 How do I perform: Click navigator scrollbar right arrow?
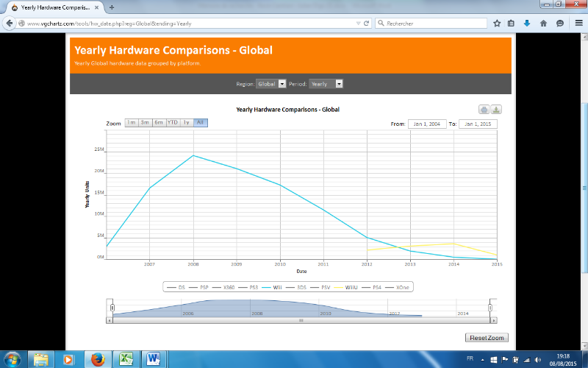click(x=494, y=320)
